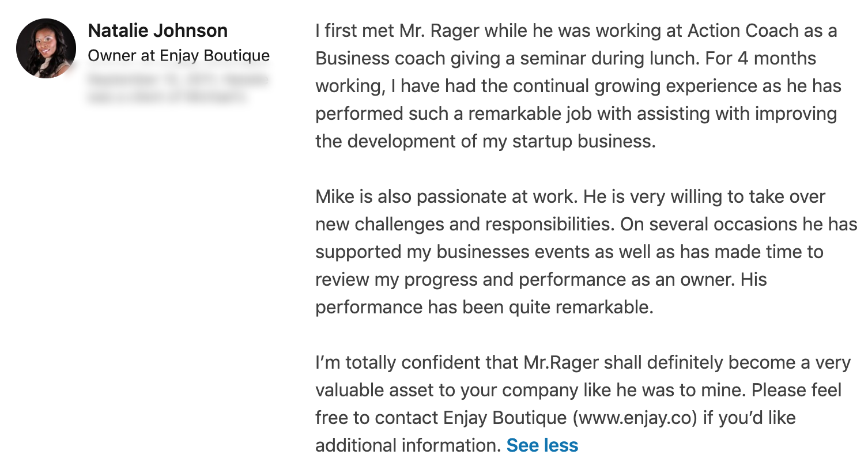Click Natalie Johnson's profile photo
Screen dimensions: 868x462
46,48
